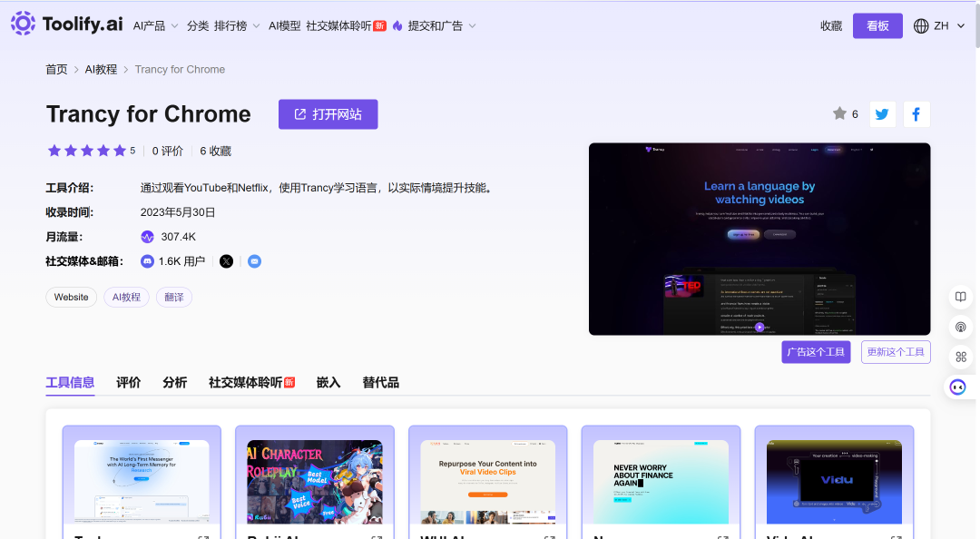Switch to the 替代品 tab
The image size is (980, 539).
[380, 383]
